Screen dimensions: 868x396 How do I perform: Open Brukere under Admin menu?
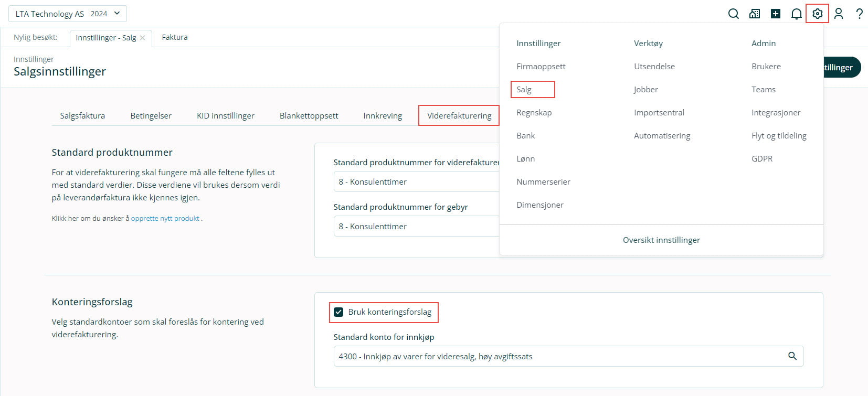pyautogui.click(x=766, y=67)
